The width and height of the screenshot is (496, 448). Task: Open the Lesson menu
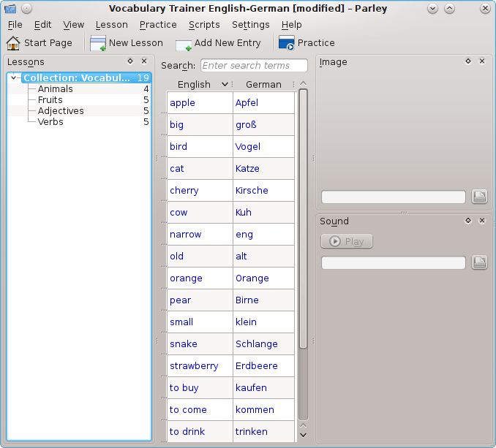(x=111, y=24)
